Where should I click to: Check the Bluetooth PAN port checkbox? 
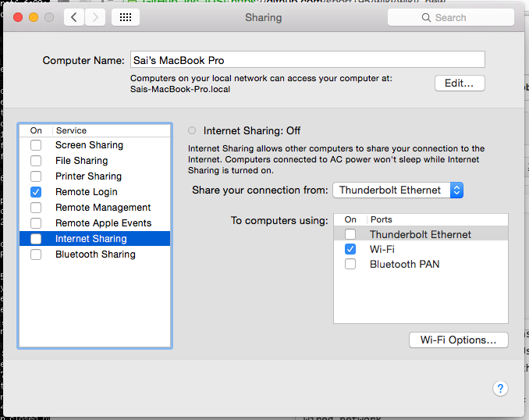350,264
